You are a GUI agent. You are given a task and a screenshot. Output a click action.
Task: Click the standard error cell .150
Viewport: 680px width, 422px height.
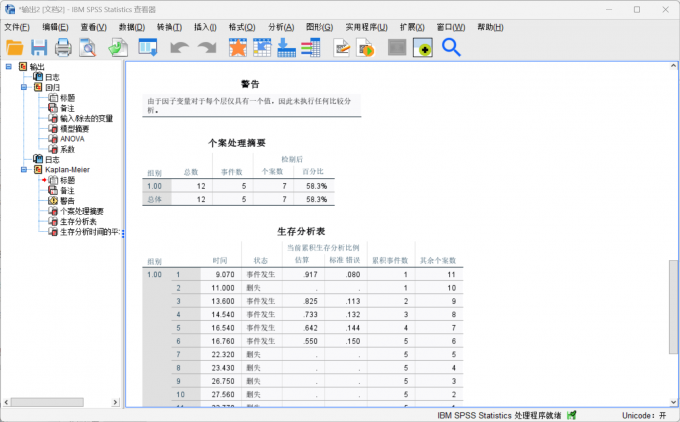coord(353,341)
